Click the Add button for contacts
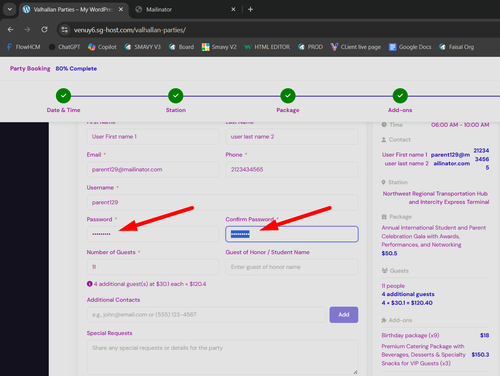 (x=344, y=315)
